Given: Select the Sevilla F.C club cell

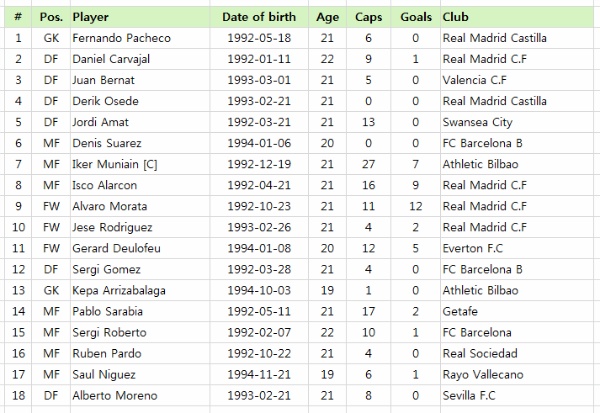Looking at the screenshot, I should click(x=471, y=395).
